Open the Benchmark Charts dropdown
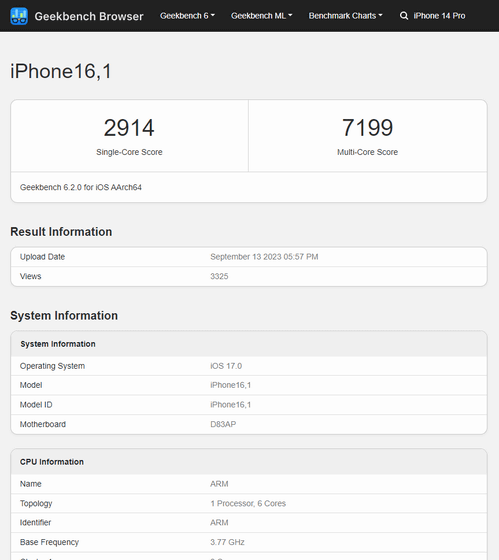The height and width of the screenshot is (560, 499). tap(345, 16)
